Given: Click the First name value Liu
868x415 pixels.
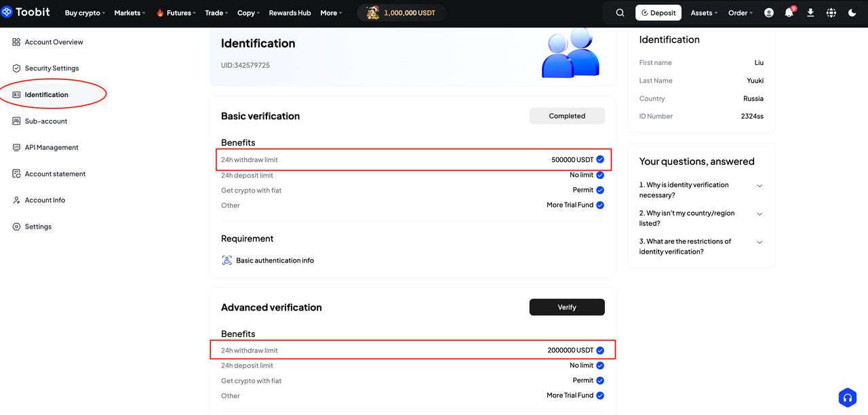Looking at the screenshot, I should click(x=759, y=62).
